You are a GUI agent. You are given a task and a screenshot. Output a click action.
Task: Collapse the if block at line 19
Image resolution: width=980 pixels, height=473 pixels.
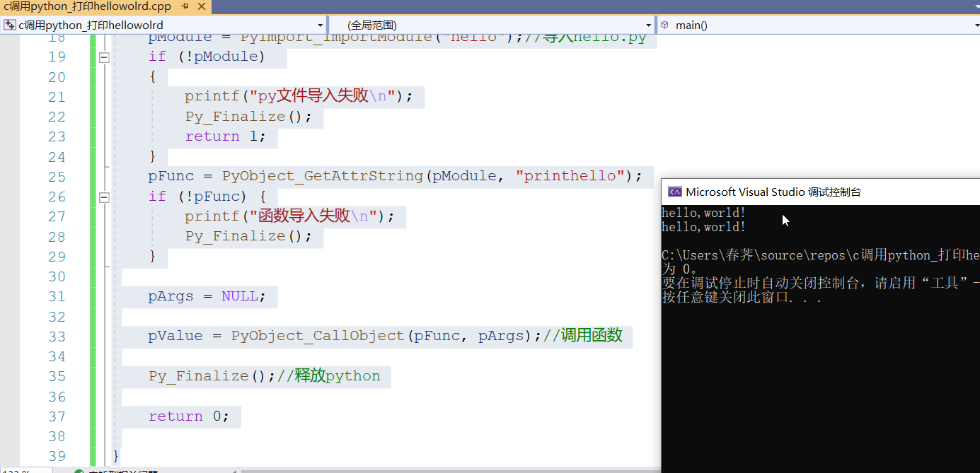[x=103, y=57]
